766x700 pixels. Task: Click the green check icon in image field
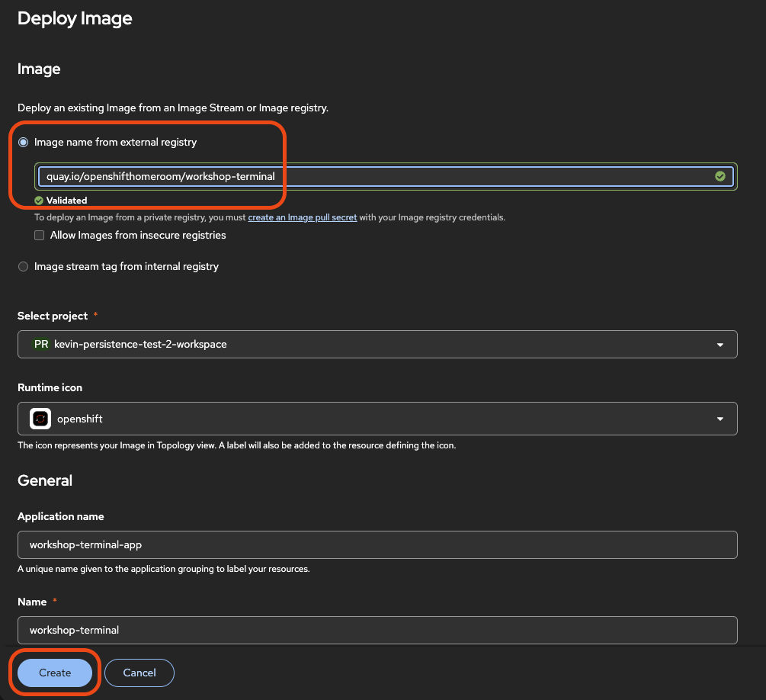(x=720, y=176)
